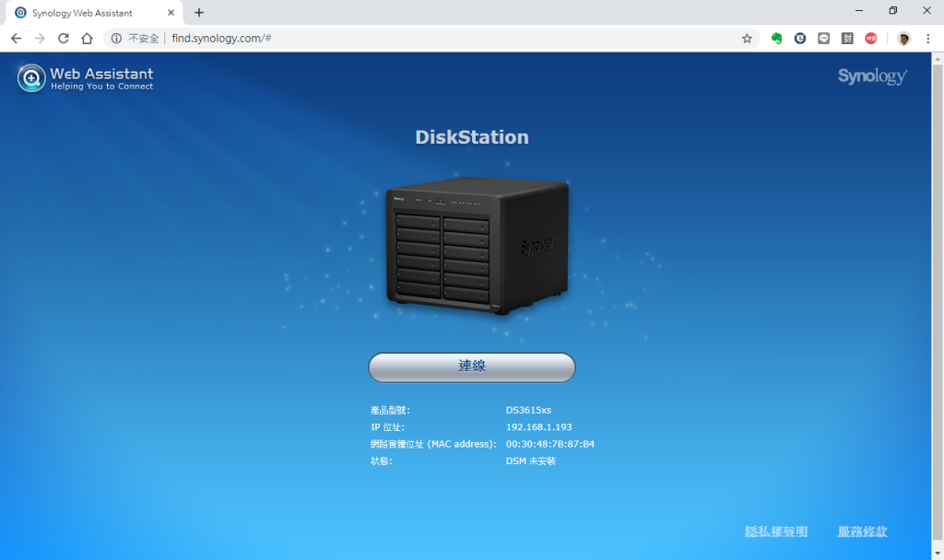Click the page scrollbar down arrow

tap(938, 554)
